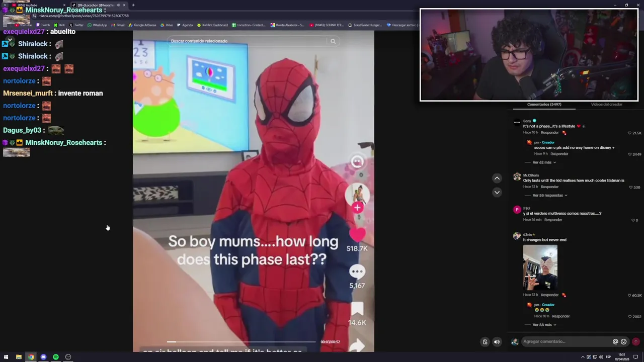Follow the creator using the plus icon
Viewport: 644px width, 362px height.
(357, 207)
